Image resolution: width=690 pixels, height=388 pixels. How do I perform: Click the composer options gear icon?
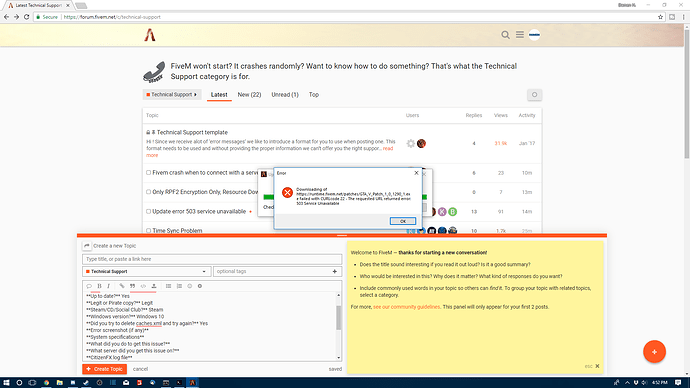200,286
